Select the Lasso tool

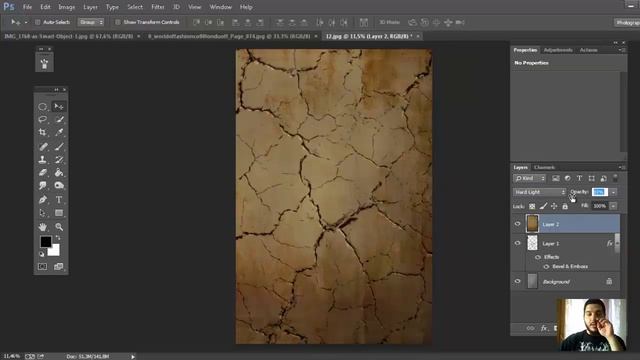42,120
